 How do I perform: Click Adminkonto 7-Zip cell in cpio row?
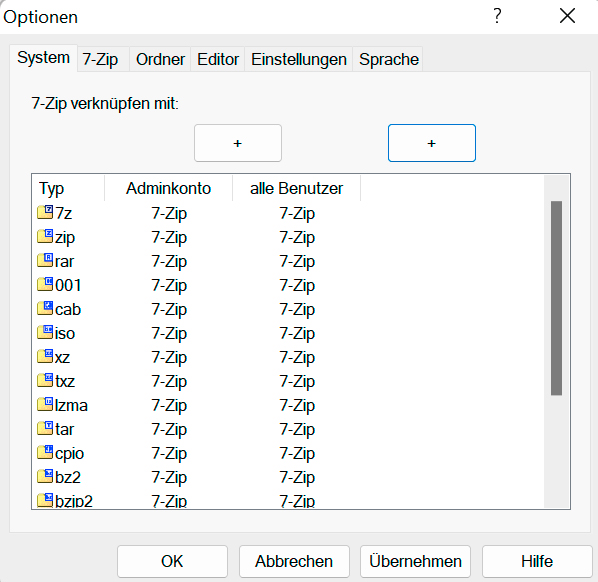click(x=169, y=454)
